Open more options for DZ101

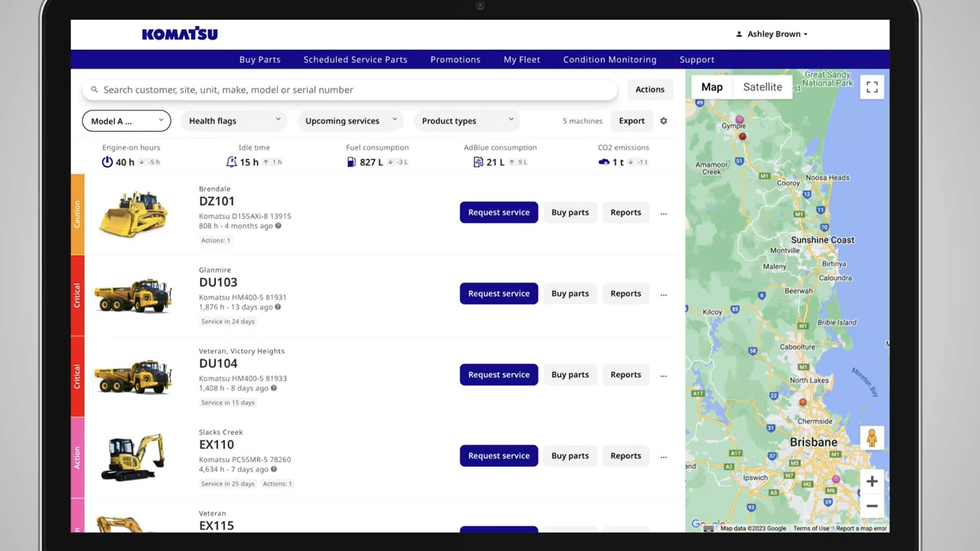click(x=664, y=213)
